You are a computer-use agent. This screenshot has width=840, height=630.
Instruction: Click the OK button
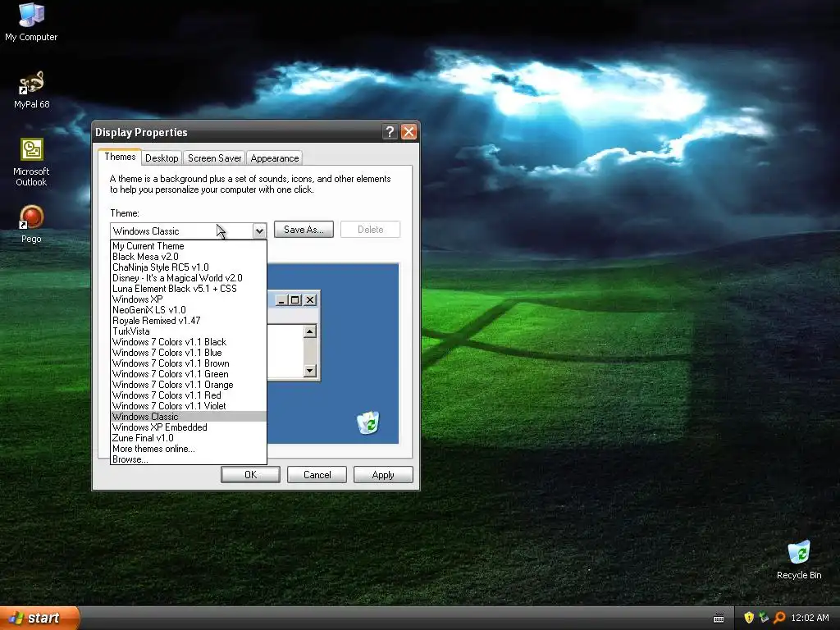[250, 475]
